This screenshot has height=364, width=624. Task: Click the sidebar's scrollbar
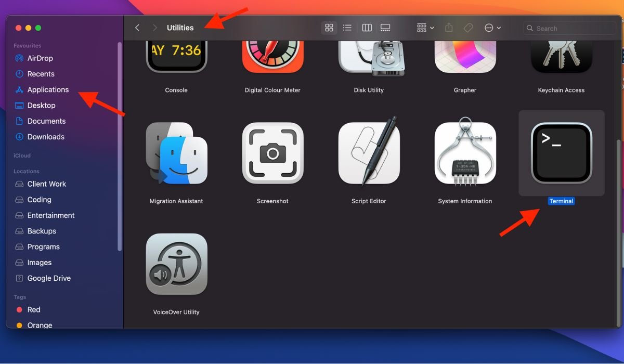[119, 147]
